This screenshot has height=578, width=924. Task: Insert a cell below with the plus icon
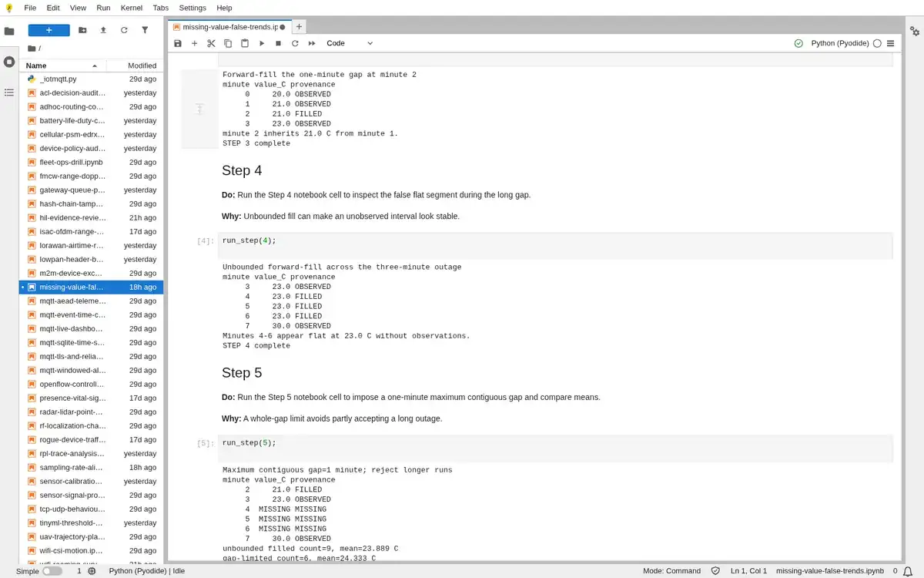pyautogui.click(x=194, y=43)
